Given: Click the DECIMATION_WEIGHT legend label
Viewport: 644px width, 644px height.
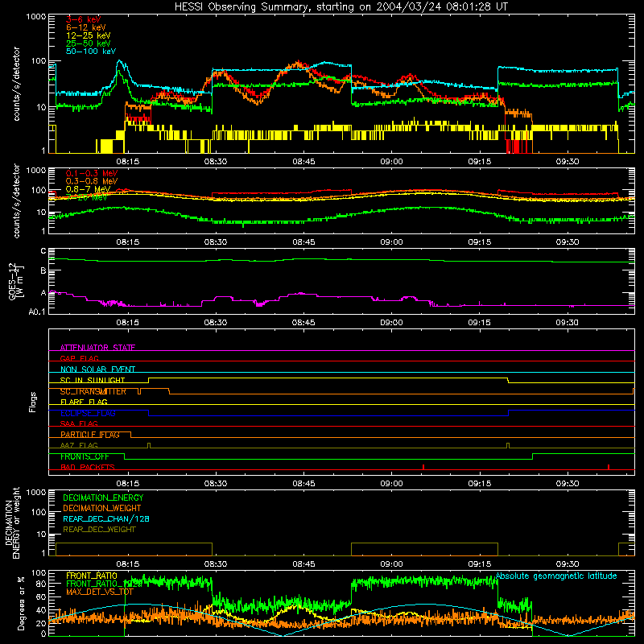Looking at the screenshot, I should tap(102, 508).
